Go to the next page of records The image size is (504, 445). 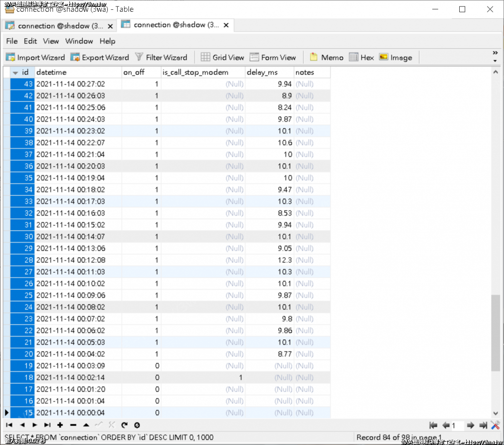pos(471,425)
